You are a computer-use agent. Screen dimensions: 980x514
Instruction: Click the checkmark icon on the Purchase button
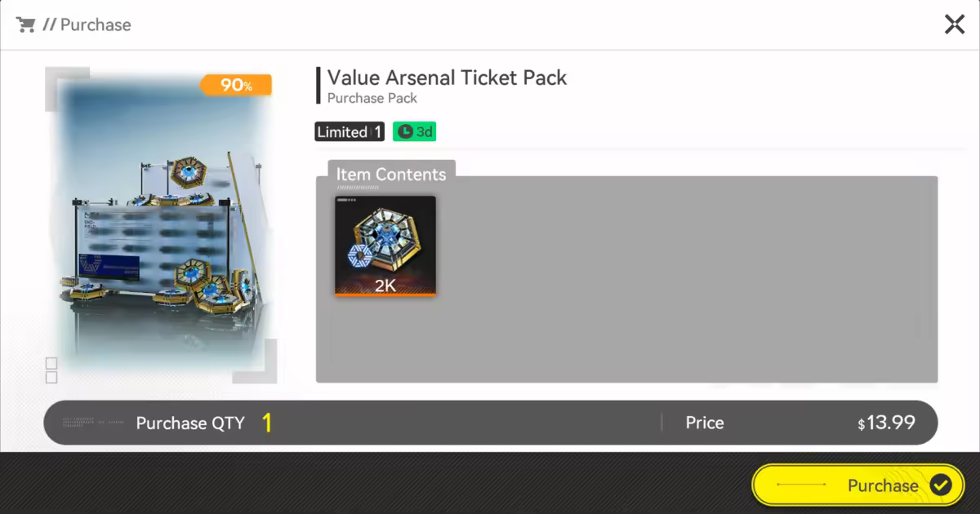tap(941, 485)
